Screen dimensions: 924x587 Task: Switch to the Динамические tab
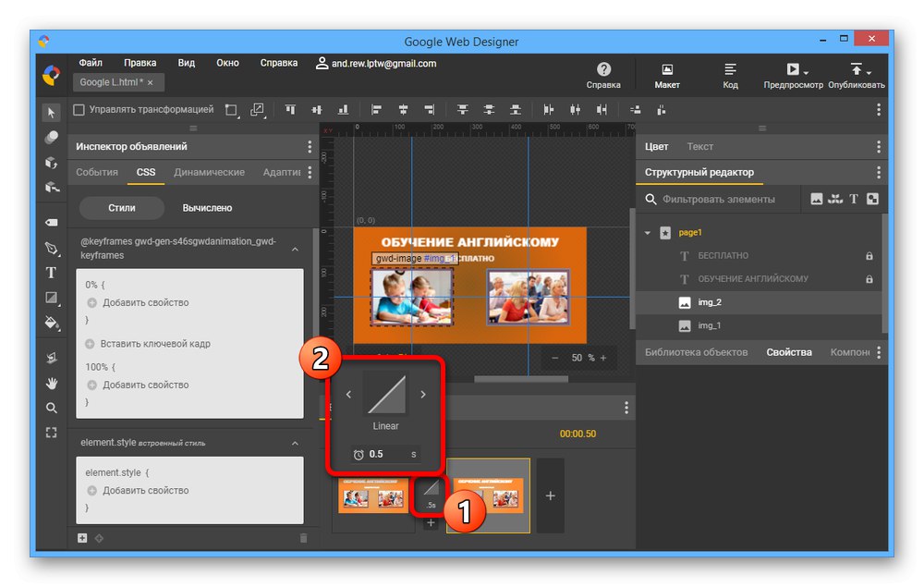click(209, 172)
